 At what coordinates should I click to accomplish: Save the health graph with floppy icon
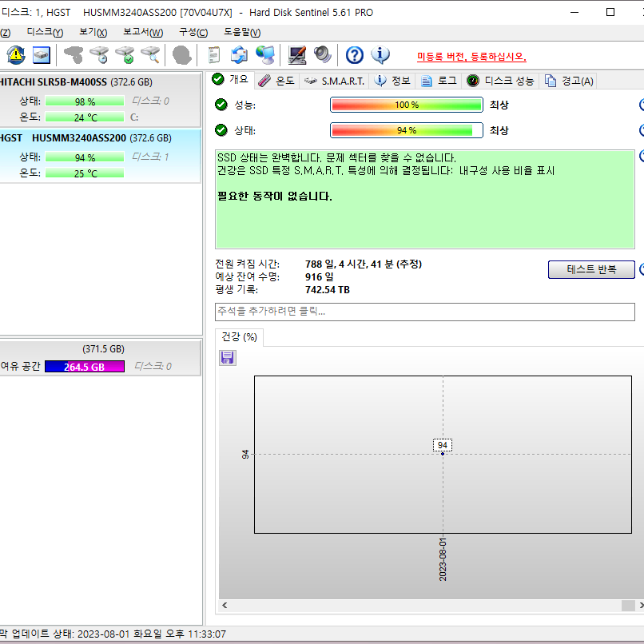(227, 358)
